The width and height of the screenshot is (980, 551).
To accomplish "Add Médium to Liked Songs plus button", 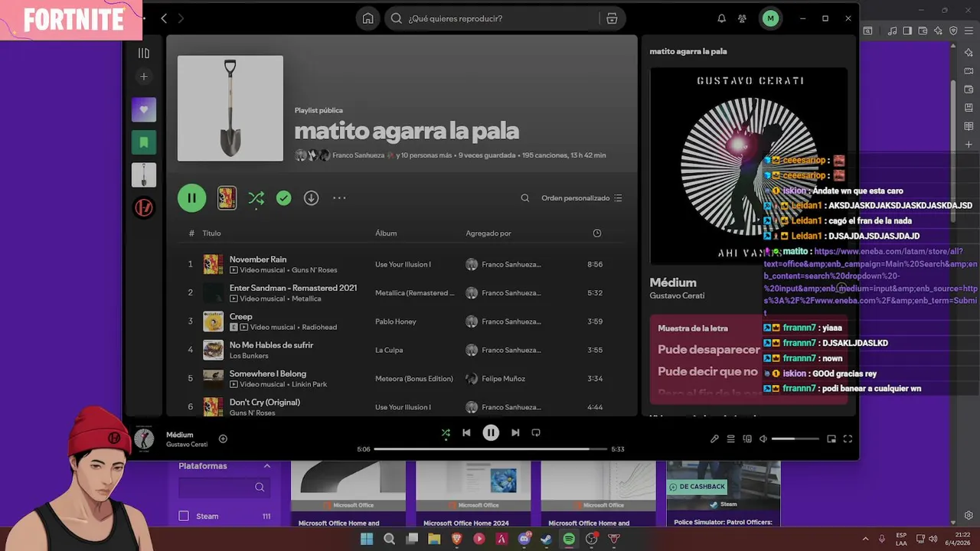I will click(223, 439).
